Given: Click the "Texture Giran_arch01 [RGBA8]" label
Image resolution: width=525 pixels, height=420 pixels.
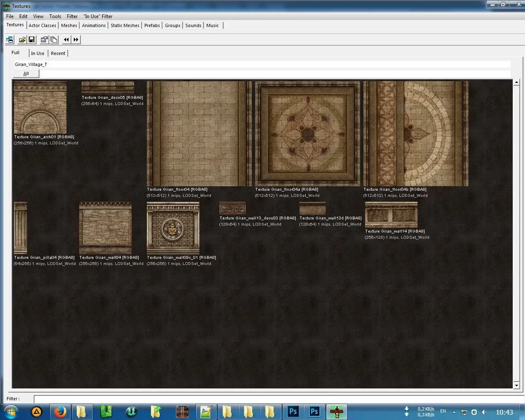Looking at the screenshot, I should click(44, 137).
